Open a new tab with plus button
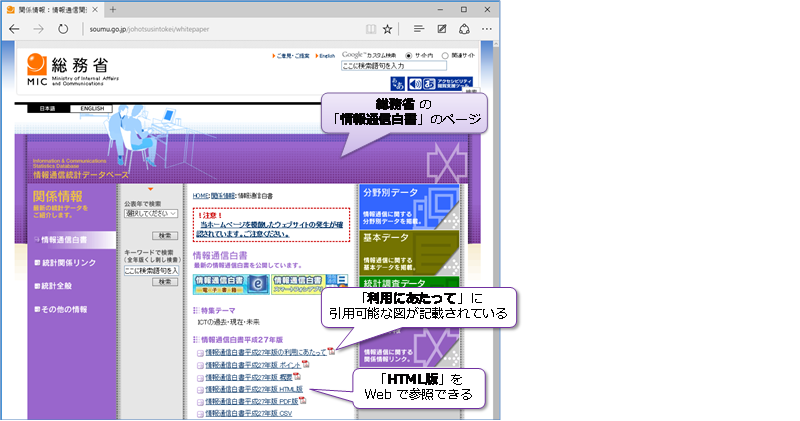 pyautogui.click(x=113, y=9)
